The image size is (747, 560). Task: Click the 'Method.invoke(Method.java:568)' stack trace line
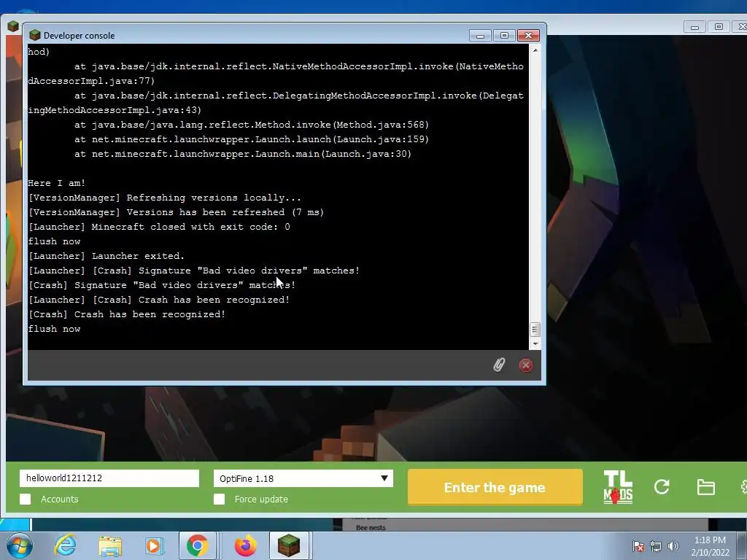point(252,125)
